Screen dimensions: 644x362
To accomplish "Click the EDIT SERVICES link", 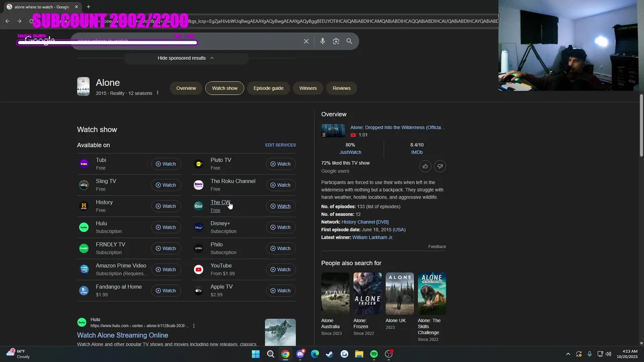I will 280,145.
